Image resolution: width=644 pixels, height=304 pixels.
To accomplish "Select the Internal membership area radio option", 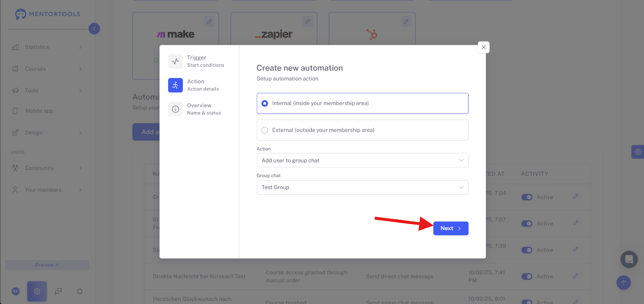I will [362, 103].
